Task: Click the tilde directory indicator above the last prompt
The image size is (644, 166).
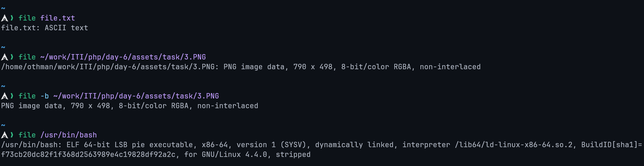Action: 3,125
